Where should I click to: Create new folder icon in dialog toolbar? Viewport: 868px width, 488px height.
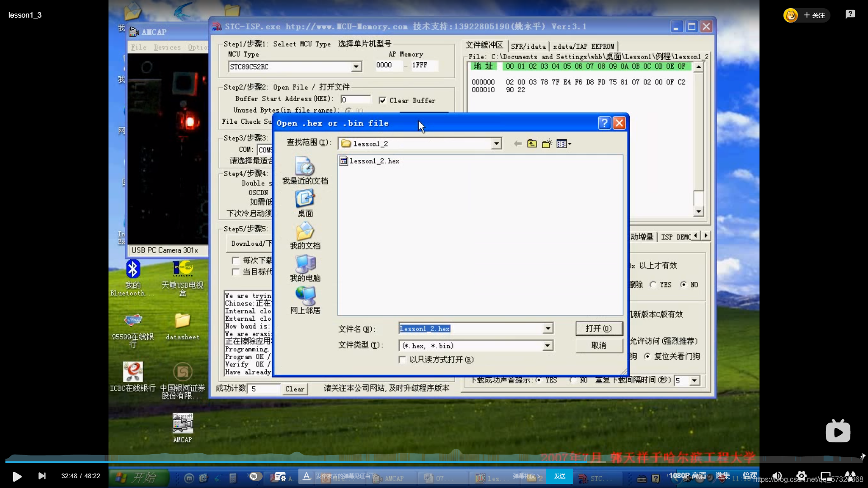pos(547,144)
